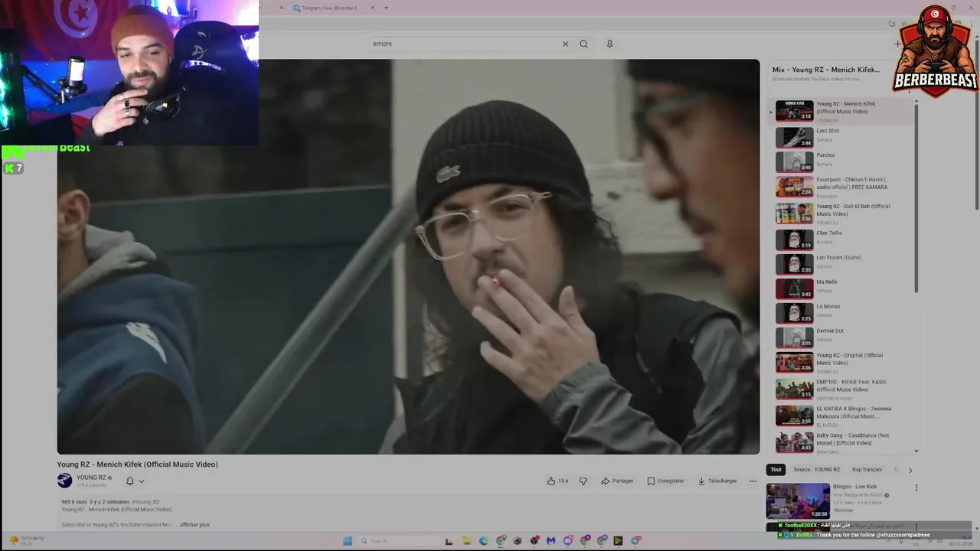Open options menu for Blingos Live Kick video
The height and width of the screenshot is (551, 980).
point(916,487)
